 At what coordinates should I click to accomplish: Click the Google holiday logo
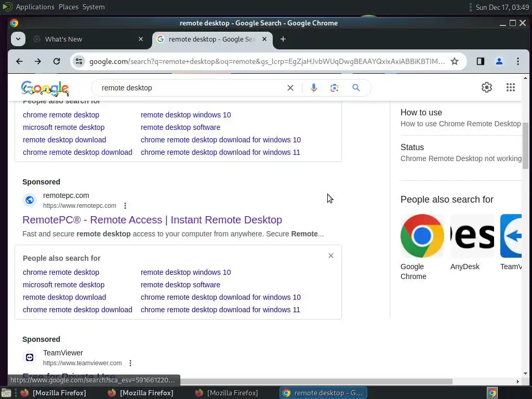coord(45,88)
